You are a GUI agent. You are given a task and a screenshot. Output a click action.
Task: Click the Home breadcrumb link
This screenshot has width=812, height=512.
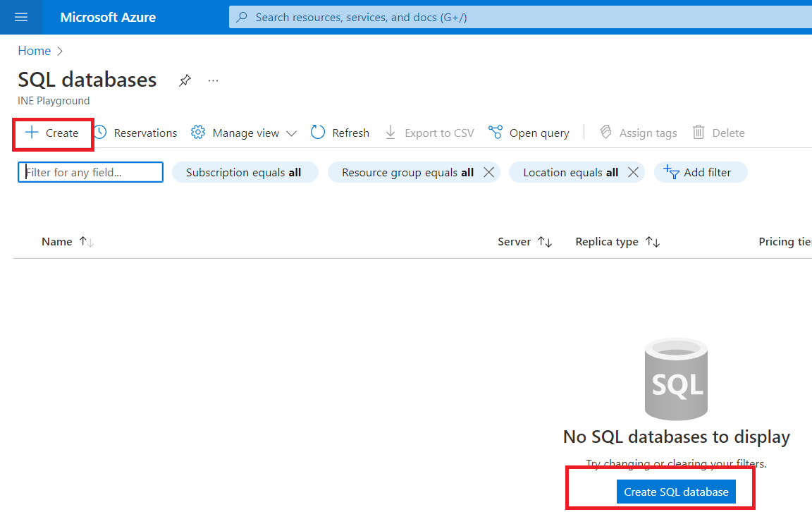pyautogui.click(x=34, y=51)
